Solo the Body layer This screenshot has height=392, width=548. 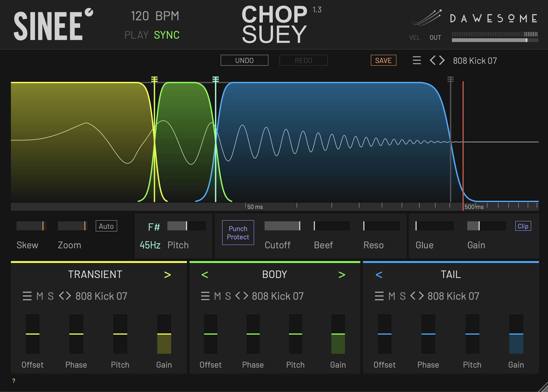[x=228, y=296]
